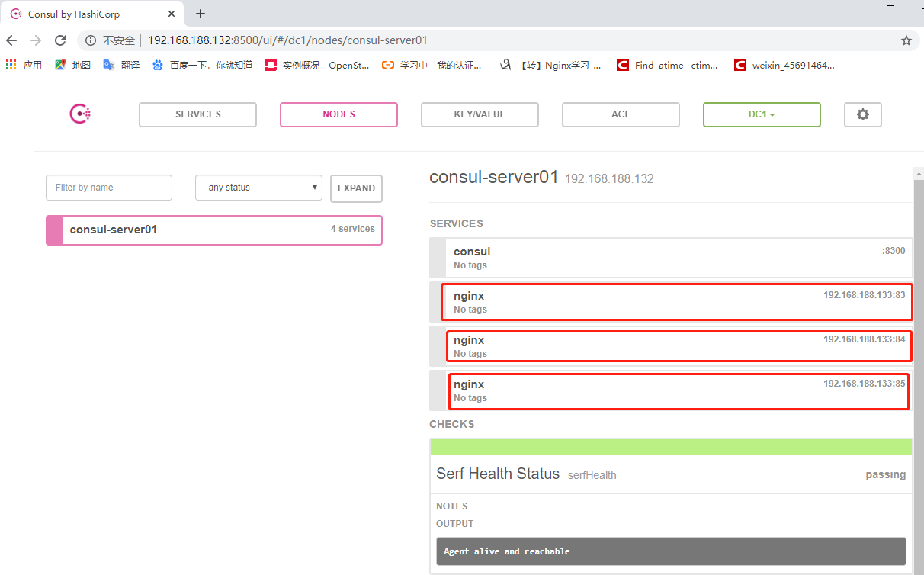Open nginx service at 192.168.188.133:83
Screen dimensions: 924x575
click(x=670, y=302)
